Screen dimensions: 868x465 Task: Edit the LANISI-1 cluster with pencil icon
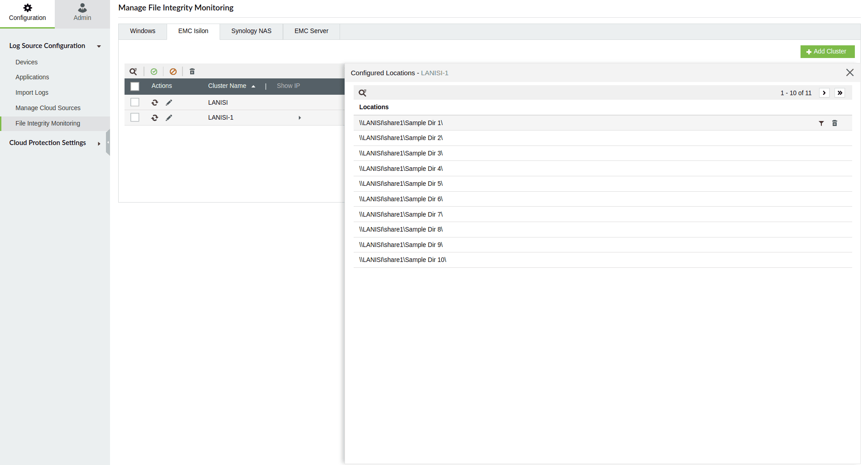click(x=169, y=118)
